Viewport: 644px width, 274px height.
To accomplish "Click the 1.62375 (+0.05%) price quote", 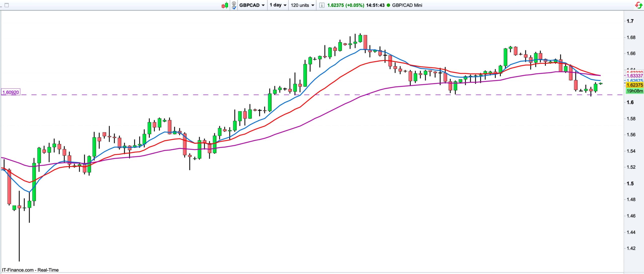I will (x=345, y=5).
